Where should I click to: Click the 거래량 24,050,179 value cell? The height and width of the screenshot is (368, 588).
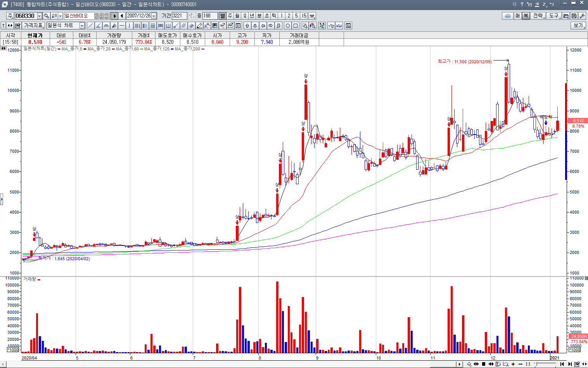114,42
